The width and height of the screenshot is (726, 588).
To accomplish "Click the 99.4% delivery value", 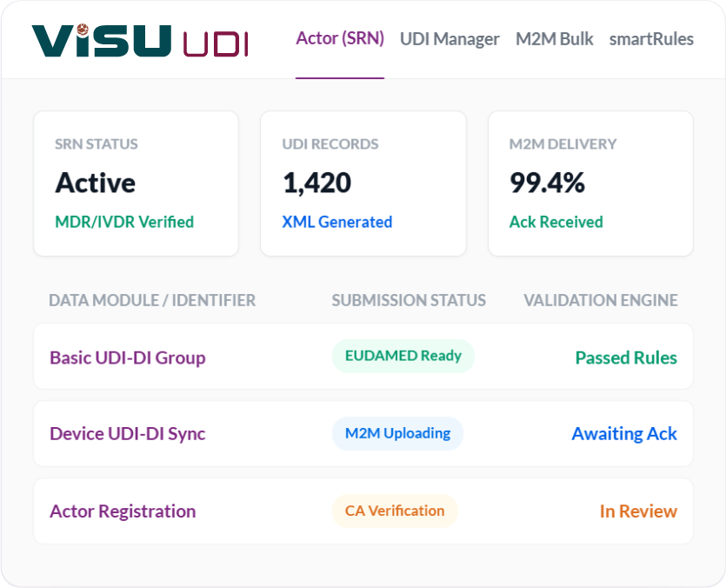I will (x=547, y=183).
